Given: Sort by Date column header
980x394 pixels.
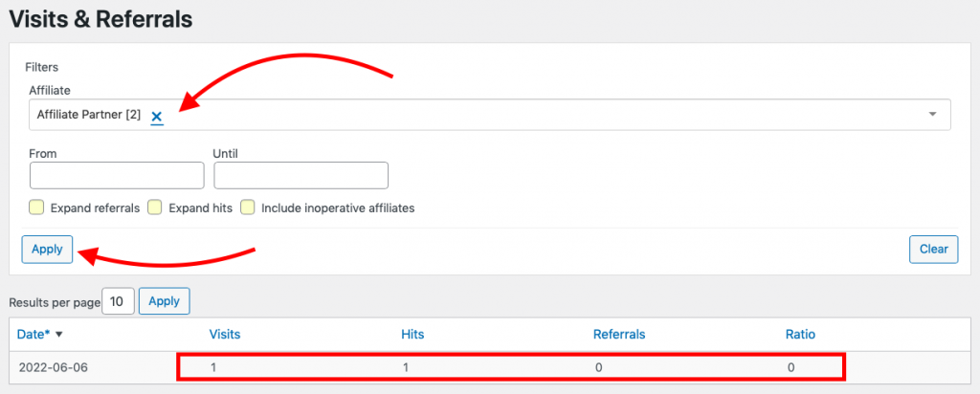Looking at the screenshot, I should pyautogui.click(x=33, y=334).
